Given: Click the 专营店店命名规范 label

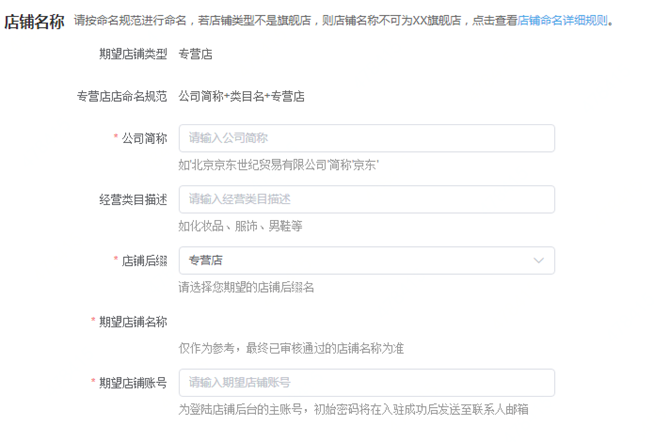Looking at the screenshot, I should 122,96.
